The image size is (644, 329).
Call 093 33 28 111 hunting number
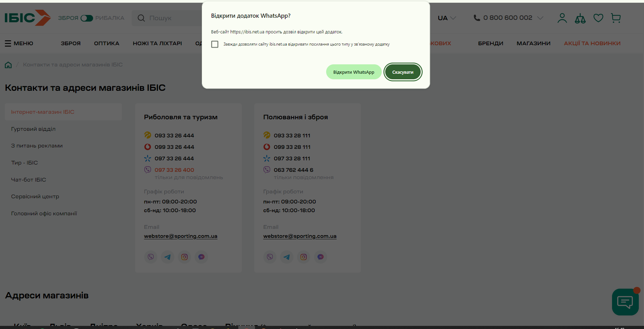pos(292,136)
